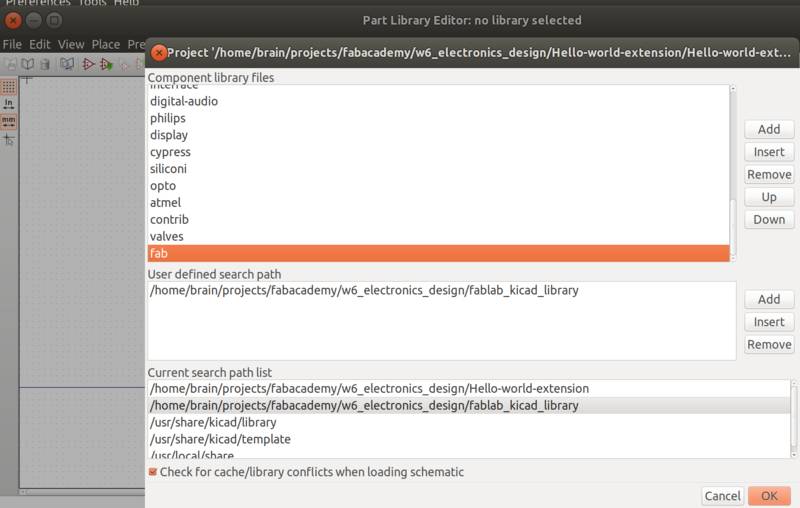
Task: Select 'digital-audio' in component library files
Action: [438, 101]
